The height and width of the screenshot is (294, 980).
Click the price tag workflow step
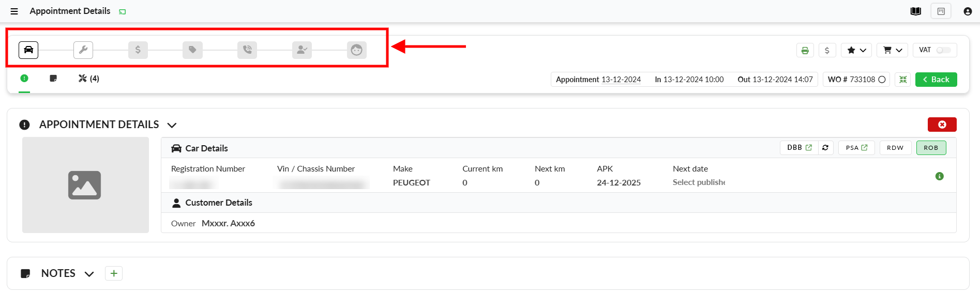click(192, 50)
